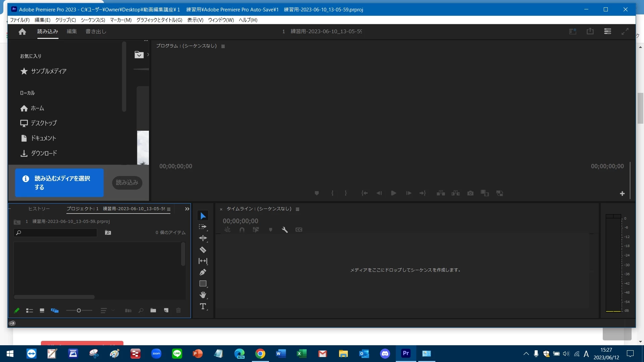Click the Find magnifier icon in Project panel footer
The image size is (644, 362).
point(141,310)
